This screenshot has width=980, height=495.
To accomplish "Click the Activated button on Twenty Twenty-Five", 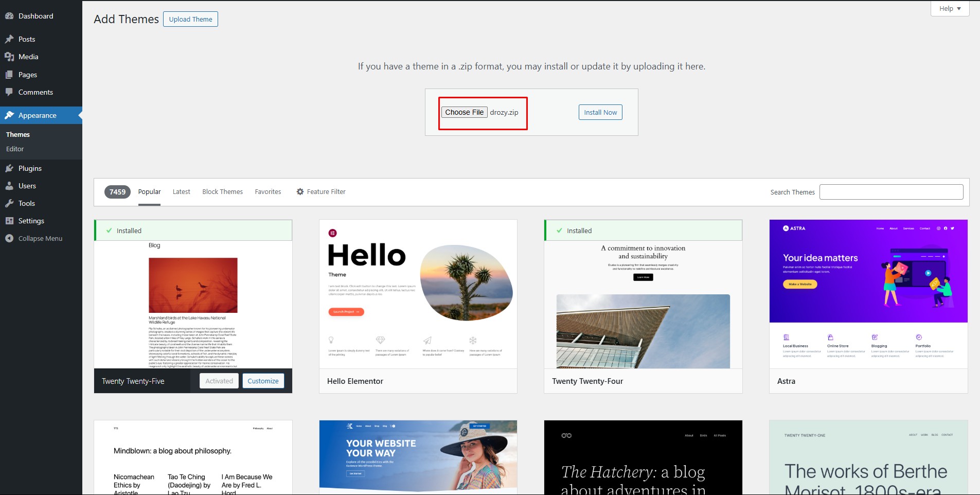I will [219, 381].
